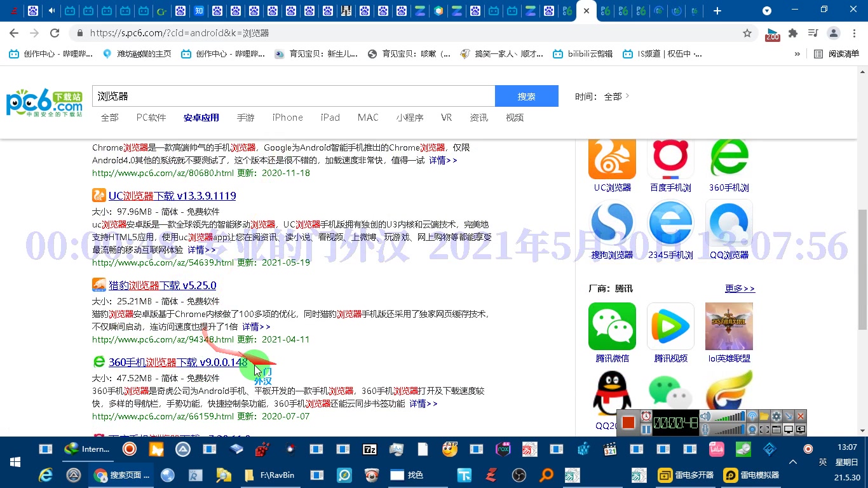Screen dimensions: 868x488
Task: Expand hidden bookmarks with the » chevron
Action: click(x=797, y=54)
